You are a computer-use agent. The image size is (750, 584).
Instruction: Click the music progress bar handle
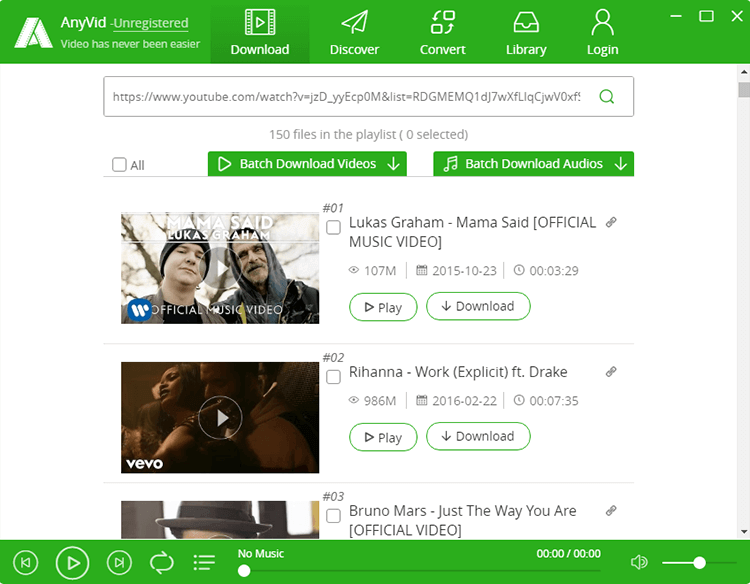244,571
